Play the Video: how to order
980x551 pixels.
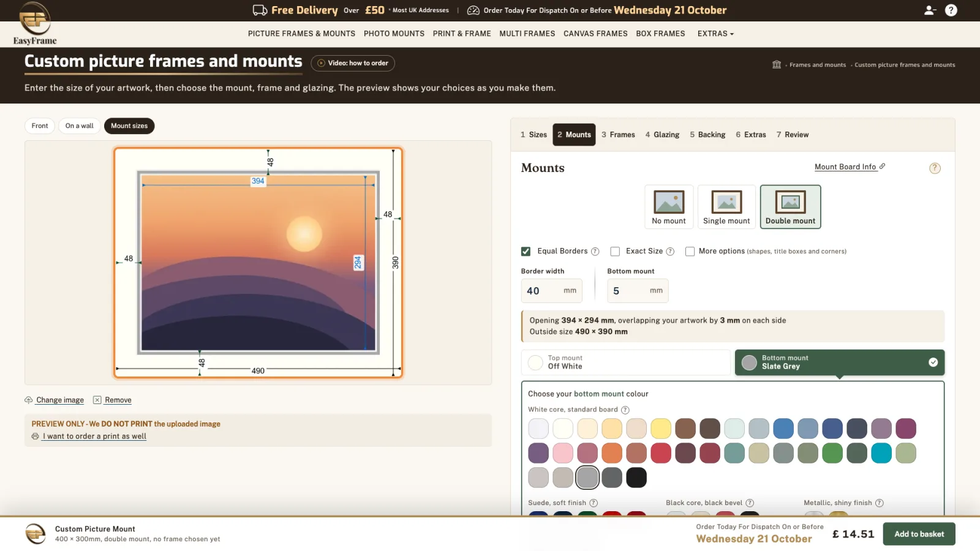[353, 63]
